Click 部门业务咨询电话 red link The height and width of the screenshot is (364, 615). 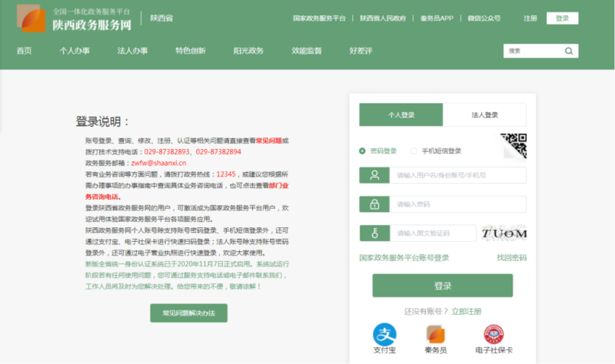coord(187,190)
